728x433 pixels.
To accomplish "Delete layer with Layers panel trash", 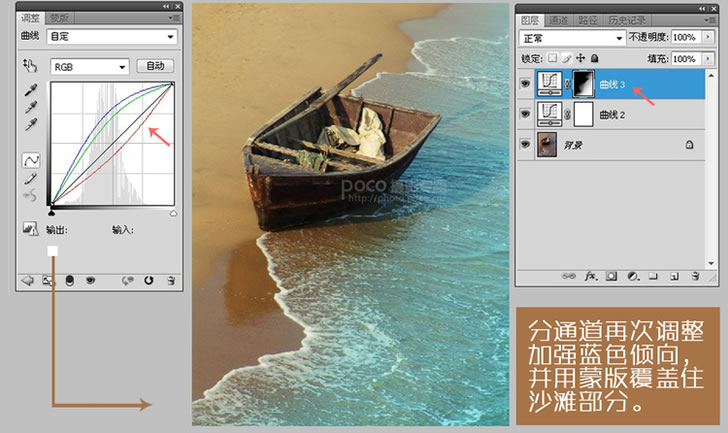I will click(x=695, y=276).
